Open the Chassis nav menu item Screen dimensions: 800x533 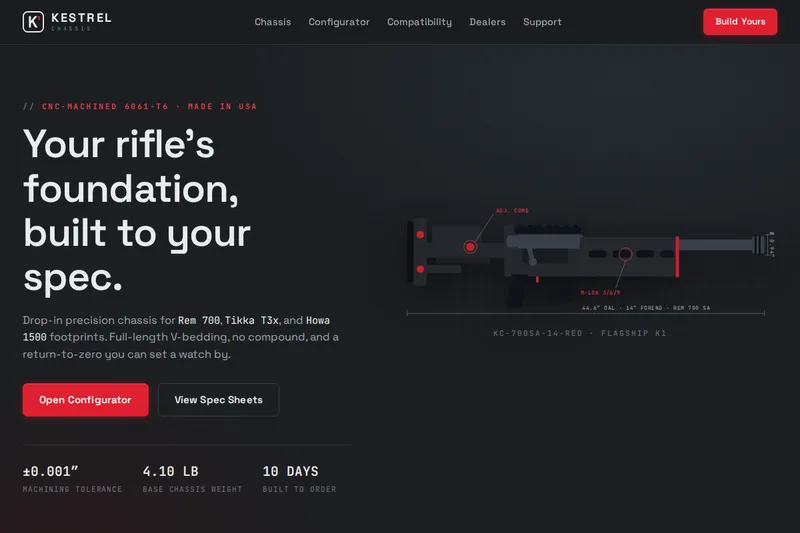click(272, 22)
